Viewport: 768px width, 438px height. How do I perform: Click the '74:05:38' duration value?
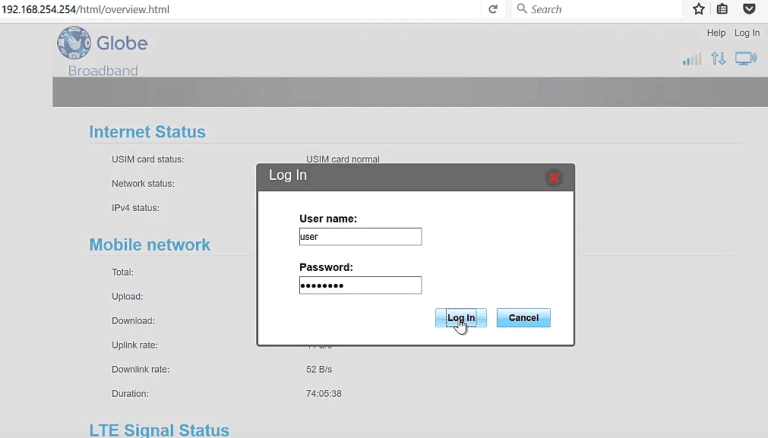tap(324, 393)
